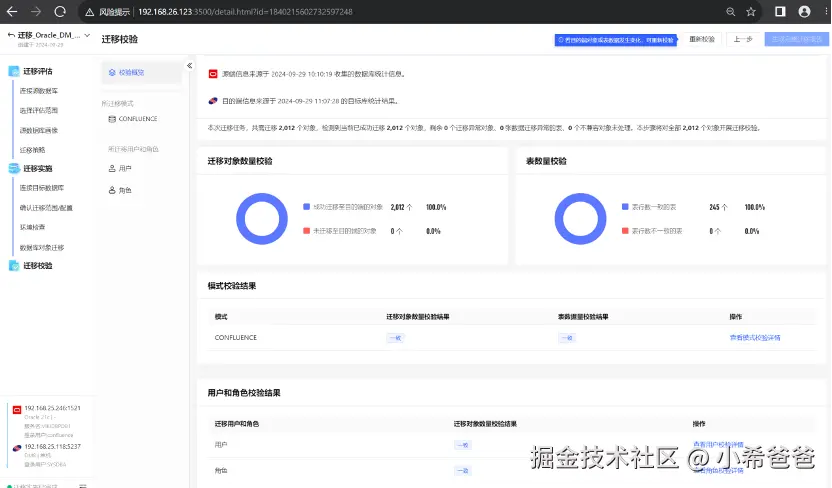Open schema verification details link for CONFLUENCE
The width and height of the screenshot is (832, 488).
tap(755, 338)
